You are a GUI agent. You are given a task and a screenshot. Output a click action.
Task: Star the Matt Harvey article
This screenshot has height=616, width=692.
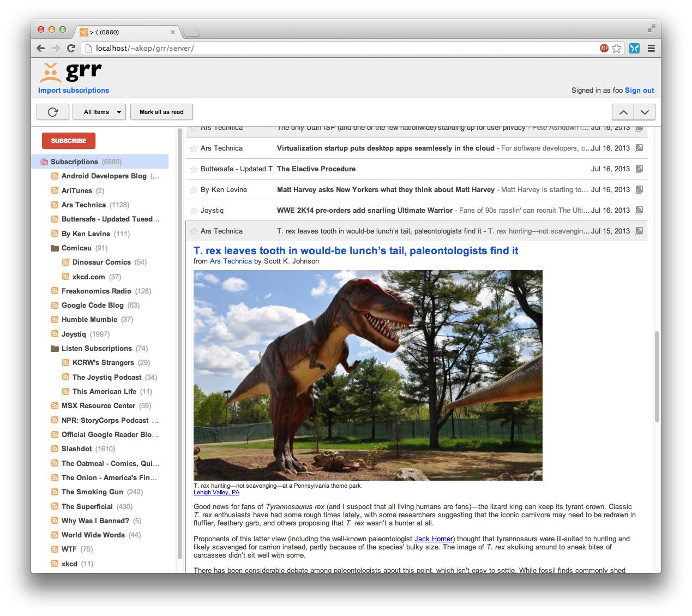(194, 190)
